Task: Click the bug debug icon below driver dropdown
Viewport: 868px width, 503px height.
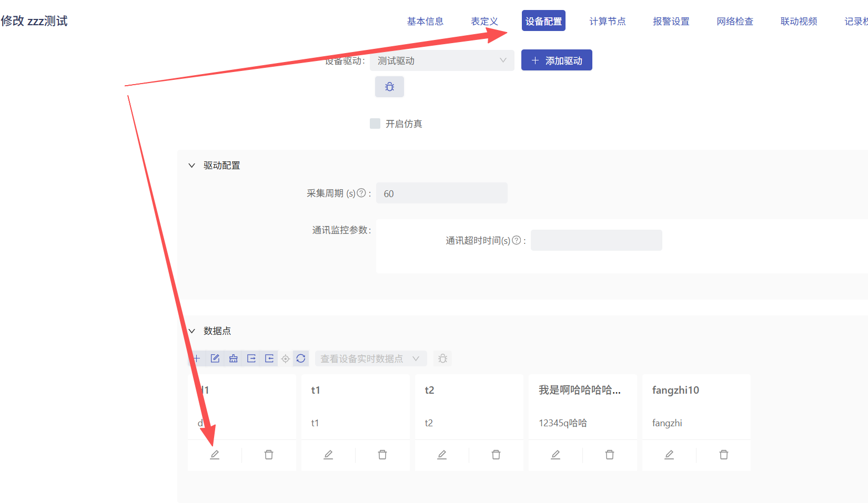Action: (389, 87)
